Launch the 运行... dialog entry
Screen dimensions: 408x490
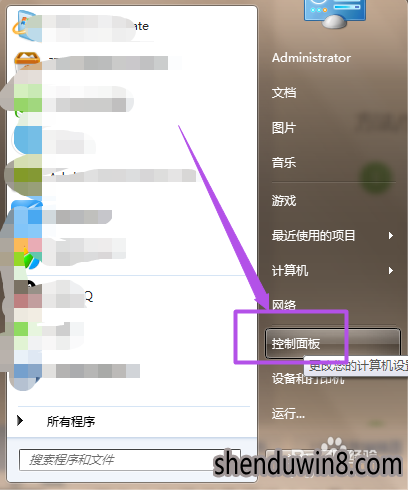pyautogui.click(x=288, y=414)
